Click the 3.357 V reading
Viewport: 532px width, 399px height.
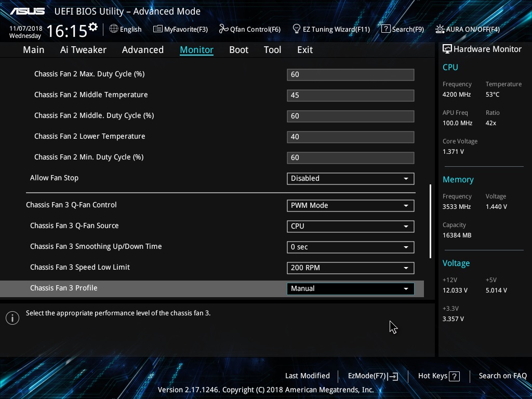pos(453,319)
